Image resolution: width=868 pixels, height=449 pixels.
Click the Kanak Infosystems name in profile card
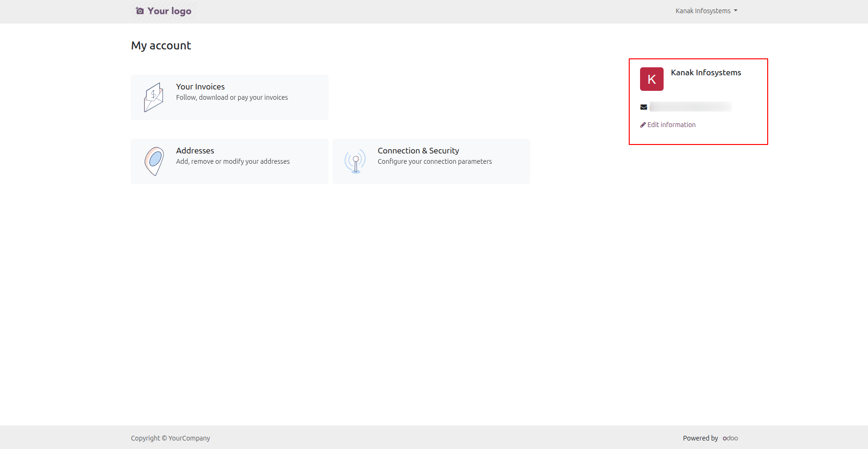pyautogui.click(x=706, y=72)
